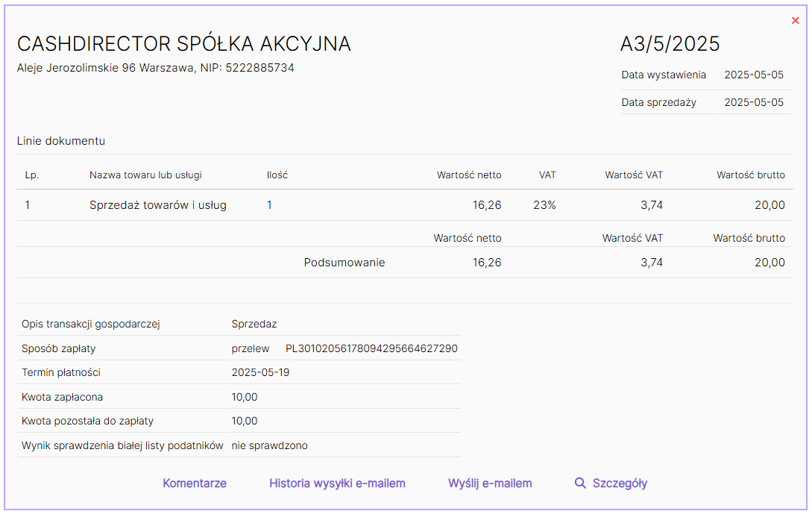This screenshot has width=812, height=514.
Task: Click Podsumowanie summary label
Action: [344, 263]
